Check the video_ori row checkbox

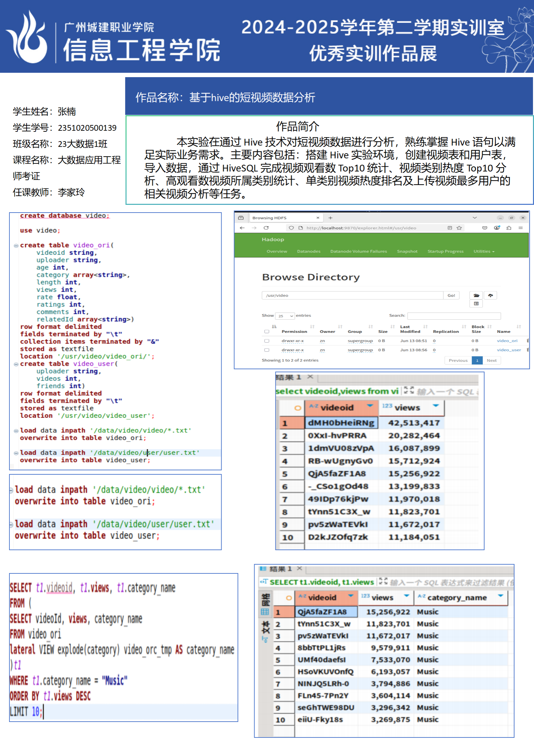coord(267,341)
